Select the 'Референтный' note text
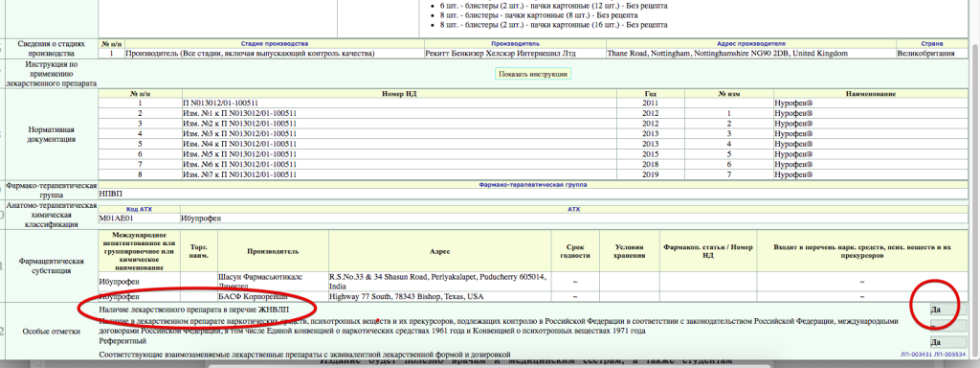Image resolution: width=980 pixels, height=368 pixels. point(123,342)
